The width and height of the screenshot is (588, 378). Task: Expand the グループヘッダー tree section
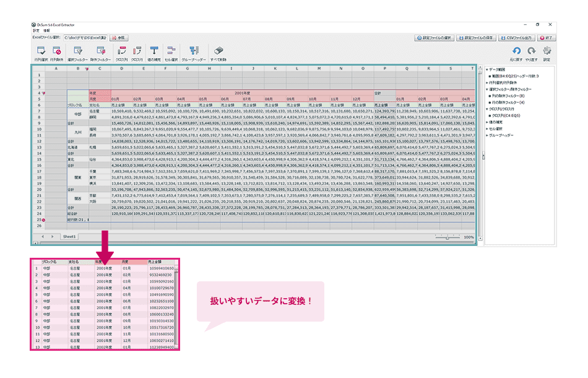pyautogui.click(x=486, y=135)
